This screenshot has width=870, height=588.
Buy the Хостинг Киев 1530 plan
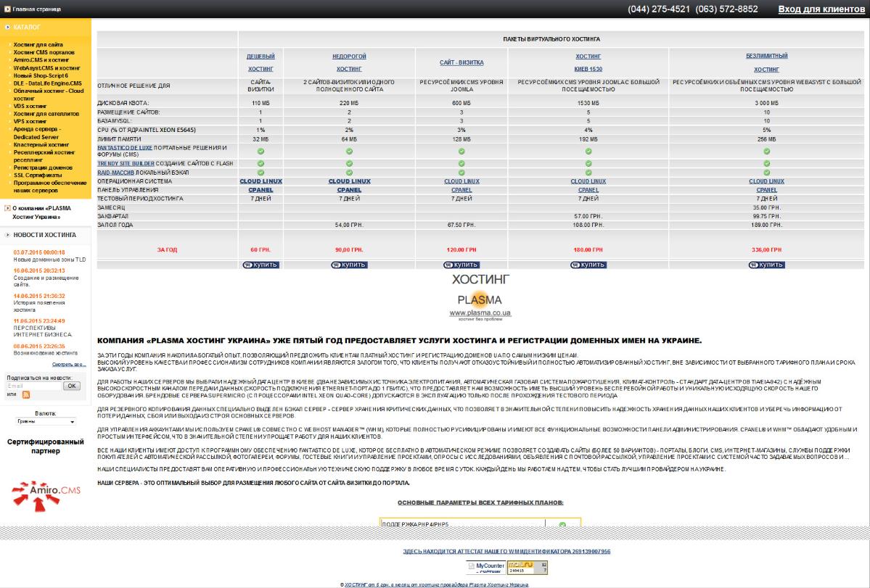[588, 265]
